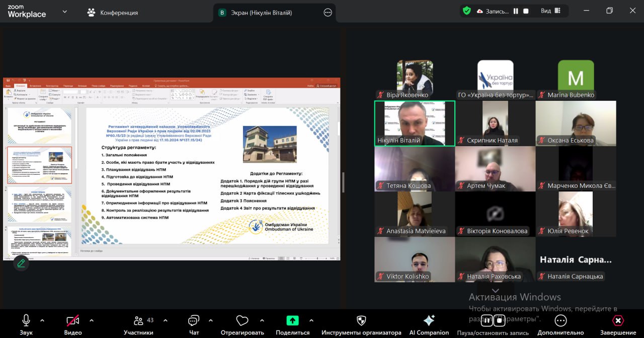Open Host tools shield icon
Viewport: 644px width, 338px height.
[361, 321]
